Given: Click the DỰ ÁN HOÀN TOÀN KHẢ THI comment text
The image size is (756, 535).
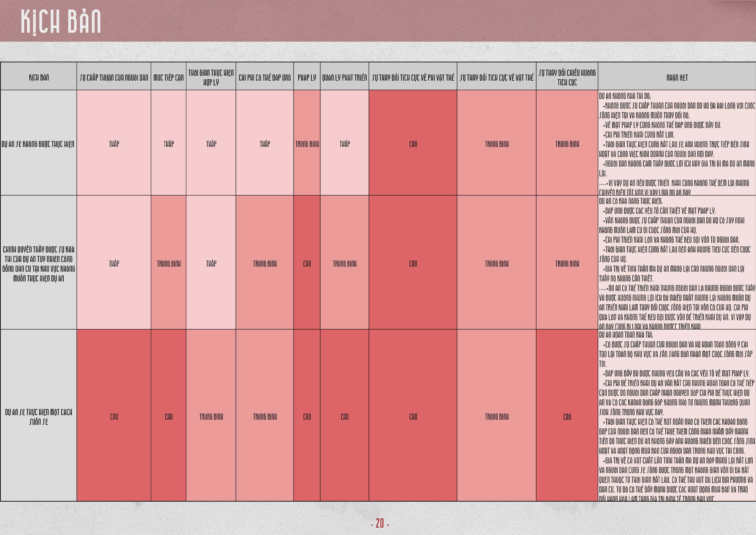Looking at the screenshot, I should point(626,335).
